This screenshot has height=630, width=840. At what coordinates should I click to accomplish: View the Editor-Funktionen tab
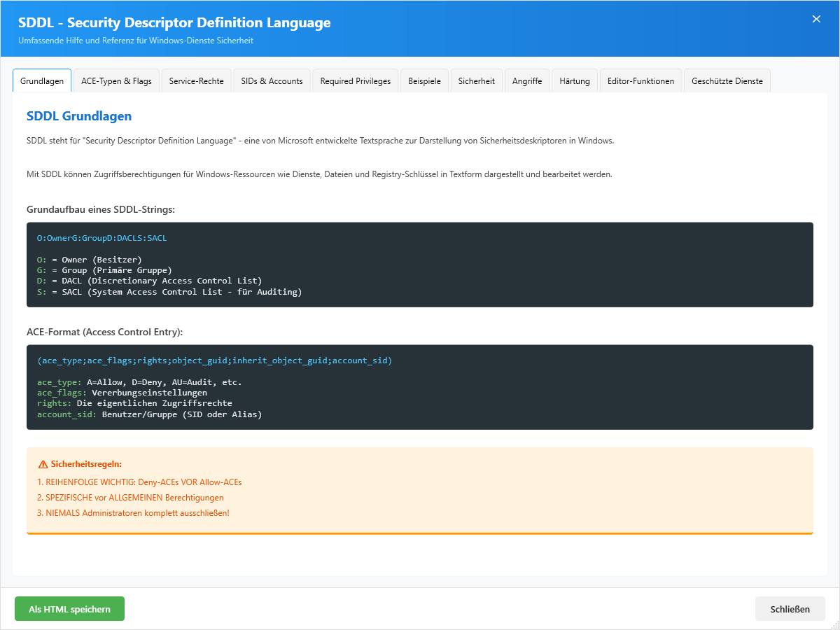(x=640, y=80)
